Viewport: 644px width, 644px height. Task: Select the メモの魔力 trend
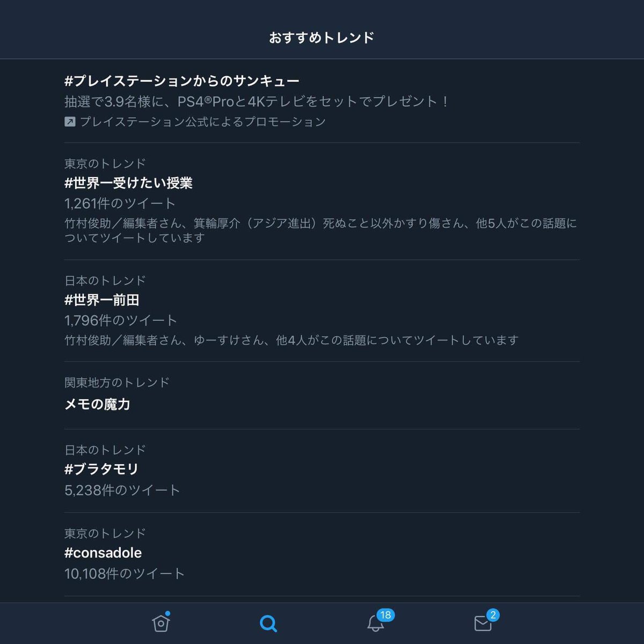pyautogui.click(x=322, y=395)
